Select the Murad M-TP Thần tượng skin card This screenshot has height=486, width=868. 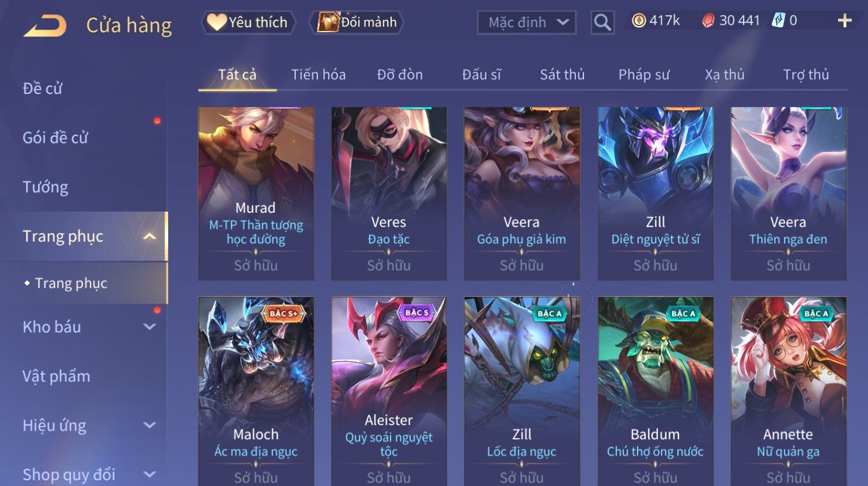(256, 194)
